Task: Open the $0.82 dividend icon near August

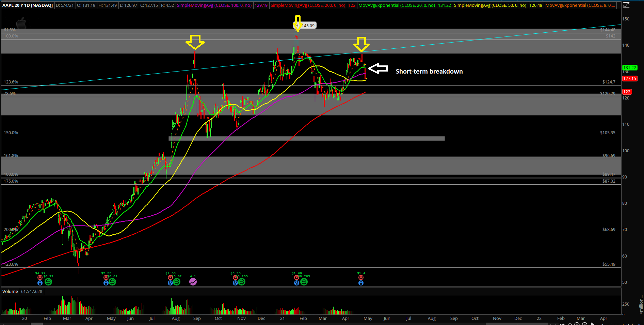Action: pyautogui.click(x=177, y=282)
